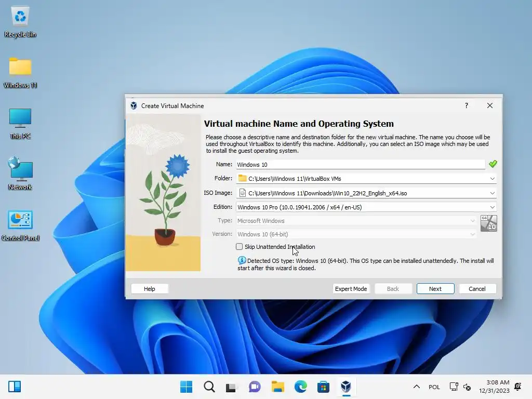Click the Name field containing Windows 10
Viewport: 532px width, 399px height.
[x=361, y=165]
